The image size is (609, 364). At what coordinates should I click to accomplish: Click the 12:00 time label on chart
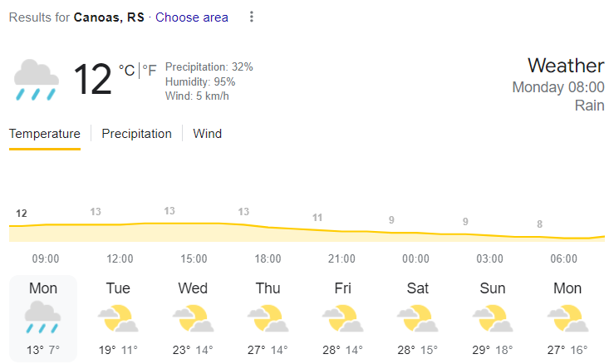click(120, 258)
